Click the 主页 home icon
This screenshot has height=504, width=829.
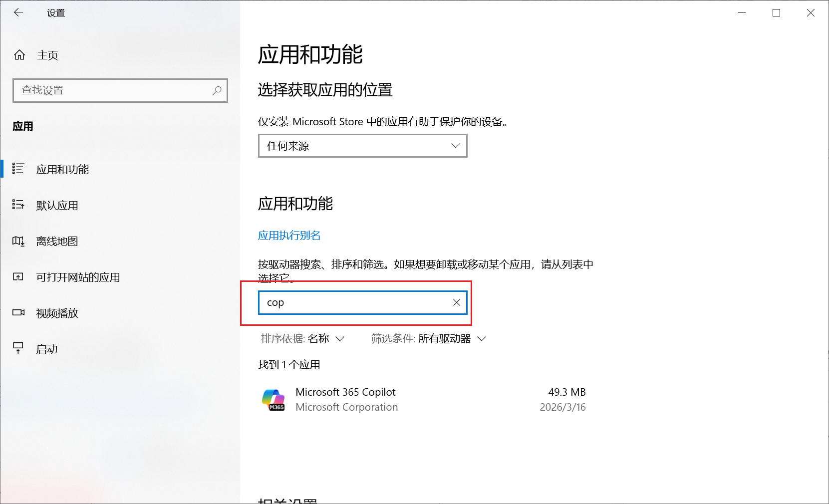(x=20, y=55)
